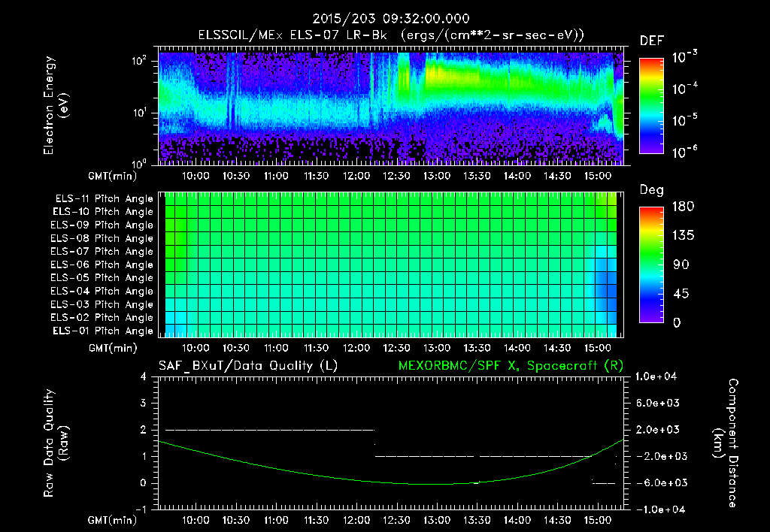Click the Deg pitch-angle color bar

click(x=652, y=265)
